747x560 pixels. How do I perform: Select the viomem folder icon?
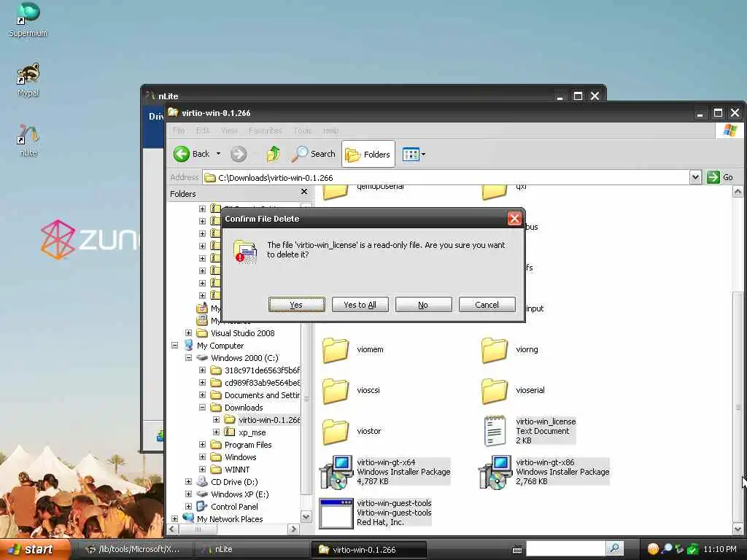click(336, 350)
